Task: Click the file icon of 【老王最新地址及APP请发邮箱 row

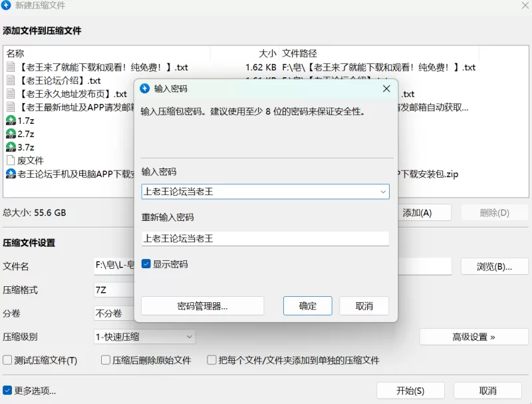Action: coord(11,107)
